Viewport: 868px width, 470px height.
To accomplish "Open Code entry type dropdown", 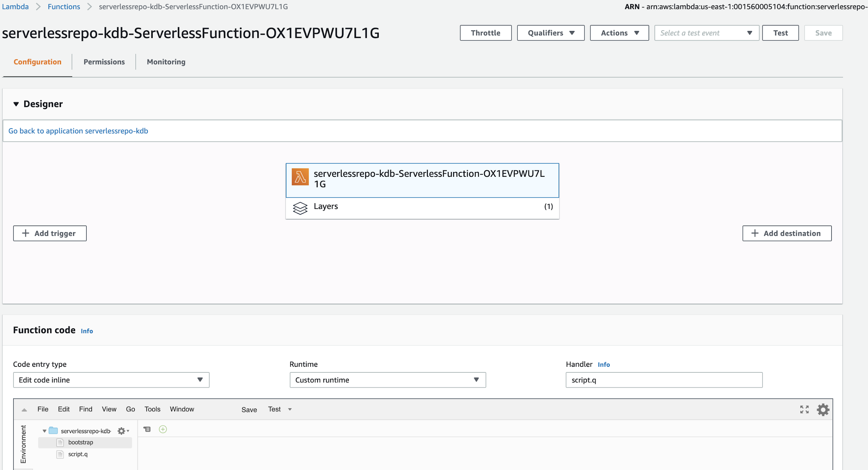I will point(111,380).
